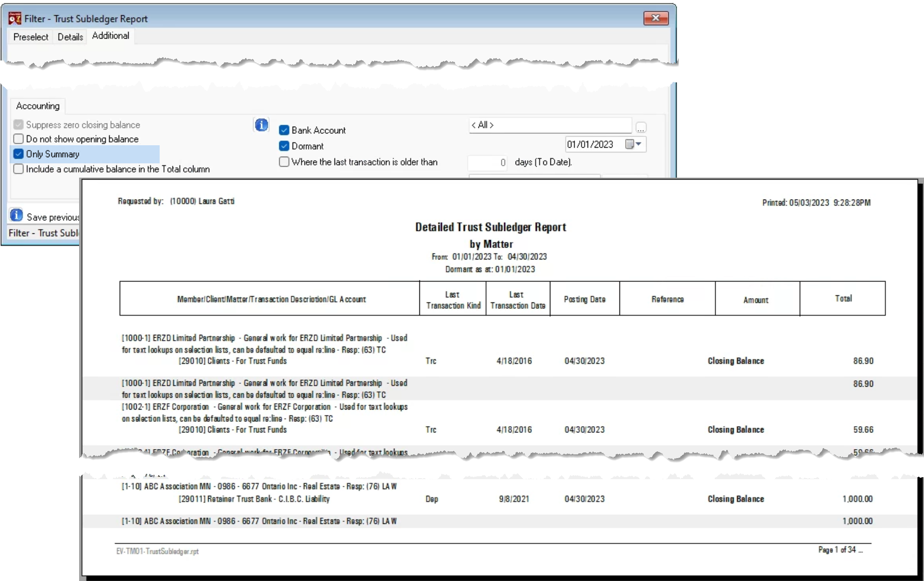Click the Requested by Laura Gatti text

click(176, 201)
